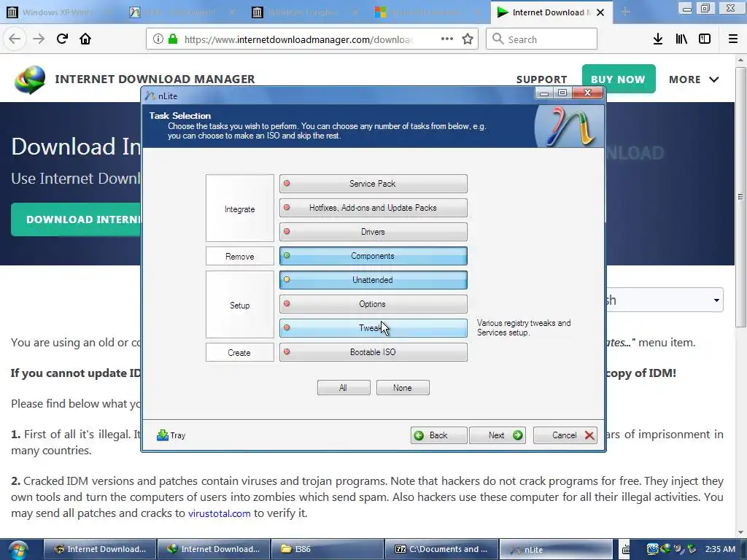Click taskbar clock showing 2:35 AM
Image resolution: width=747 pixels, height=560 pixels.
point(720,549)
